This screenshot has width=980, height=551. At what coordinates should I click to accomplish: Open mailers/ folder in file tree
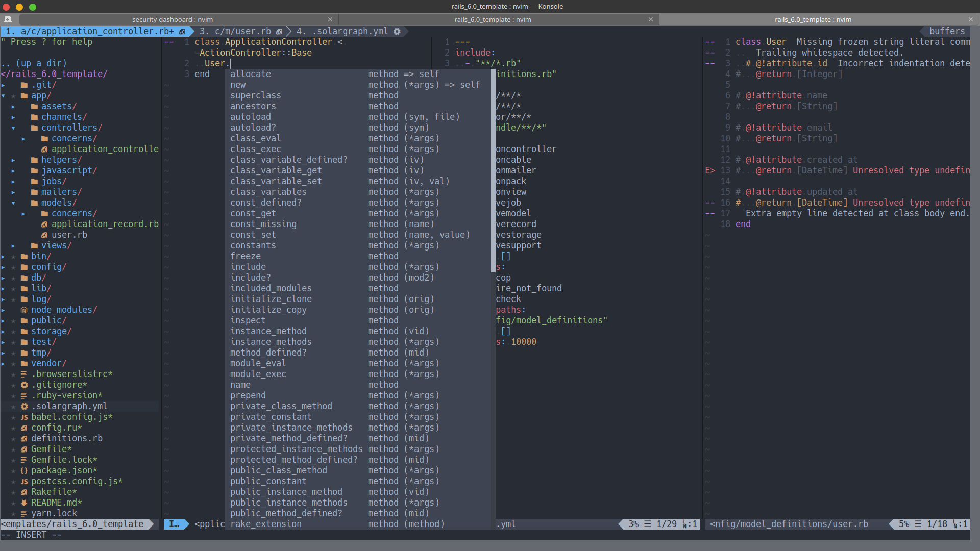click(x=61, y=192)
